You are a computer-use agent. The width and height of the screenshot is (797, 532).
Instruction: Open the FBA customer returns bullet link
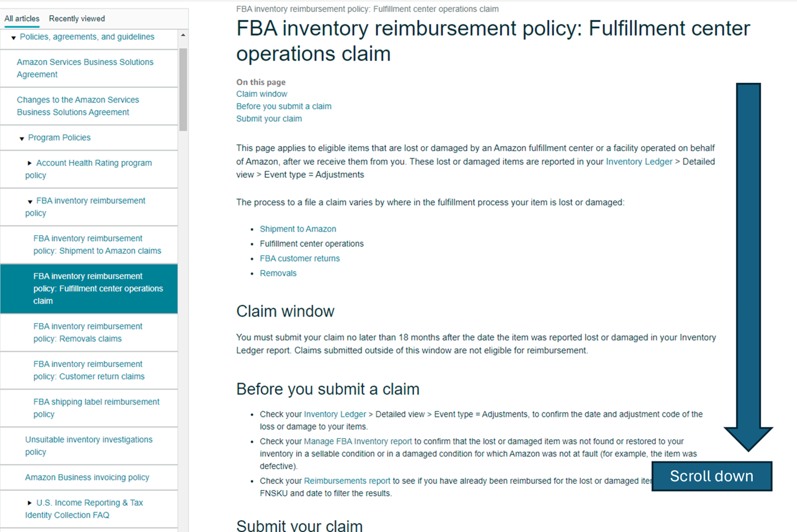299,258
